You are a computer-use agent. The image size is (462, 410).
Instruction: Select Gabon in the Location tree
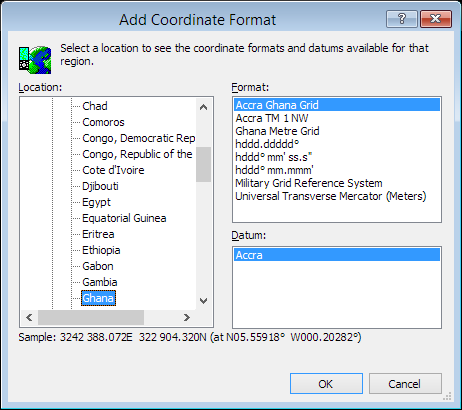tap(98, 266)
